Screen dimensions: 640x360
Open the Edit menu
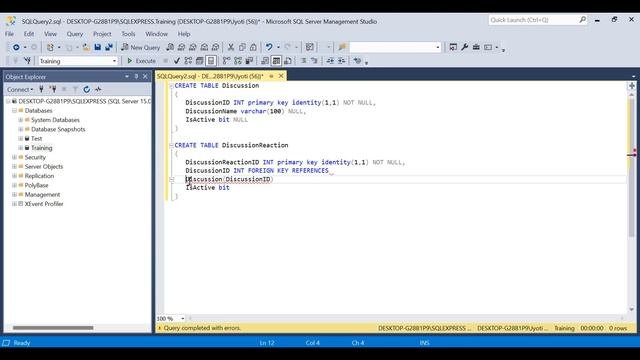point(29,34)
